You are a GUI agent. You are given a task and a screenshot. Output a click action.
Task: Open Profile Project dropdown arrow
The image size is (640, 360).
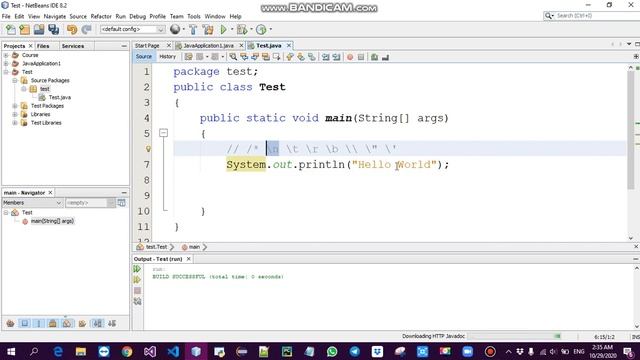(270, 29)
